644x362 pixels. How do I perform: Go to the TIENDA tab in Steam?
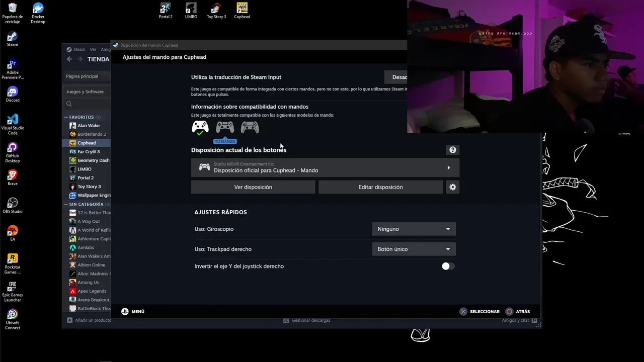click(98, 59)
